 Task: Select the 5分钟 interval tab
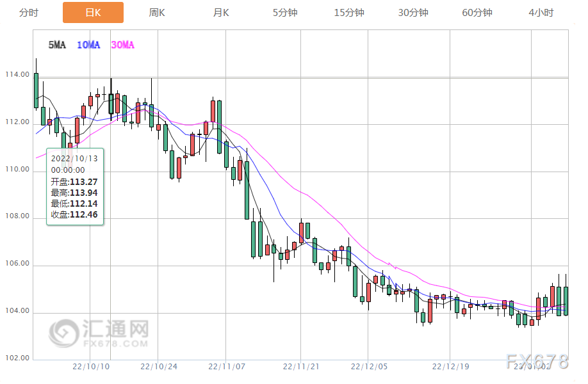click(x=285, y=13)
